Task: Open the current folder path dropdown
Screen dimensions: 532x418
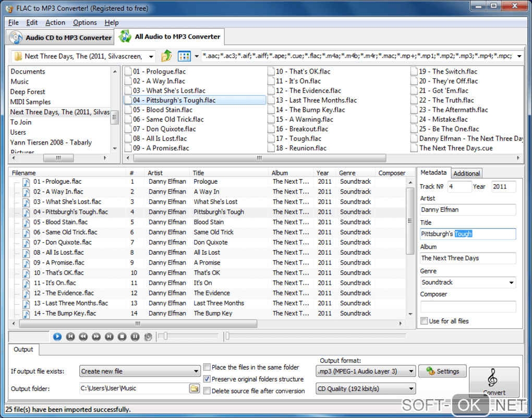Action: coord(151,56)
